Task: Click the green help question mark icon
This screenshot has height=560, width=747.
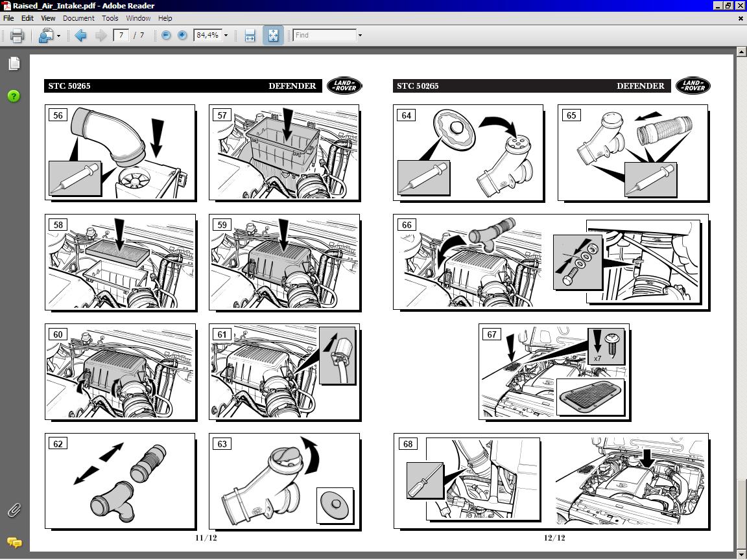Action: (x=14, y=96)
